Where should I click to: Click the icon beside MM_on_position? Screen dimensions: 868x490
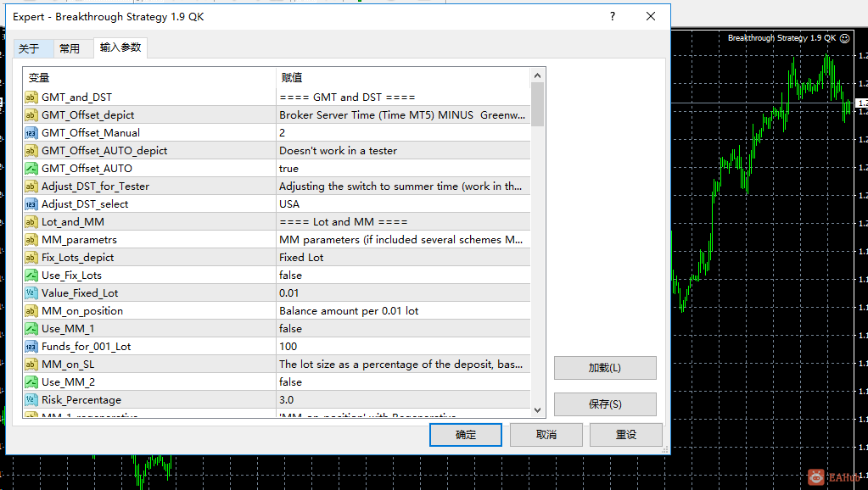pyautogui.click(x=31, y=311)
